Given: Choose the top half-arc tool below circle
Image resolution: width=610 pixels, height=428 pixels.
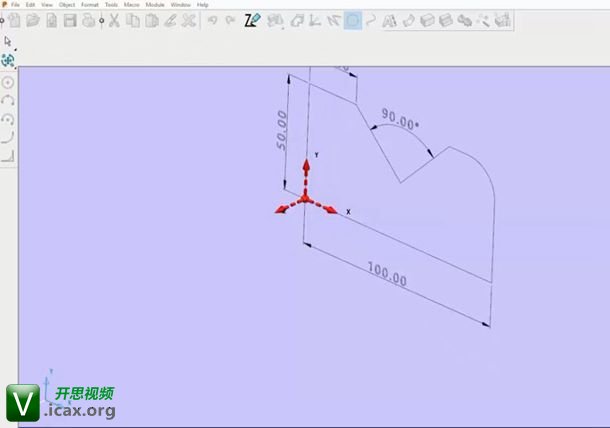Looking at the screenshot, I should 8,100.
